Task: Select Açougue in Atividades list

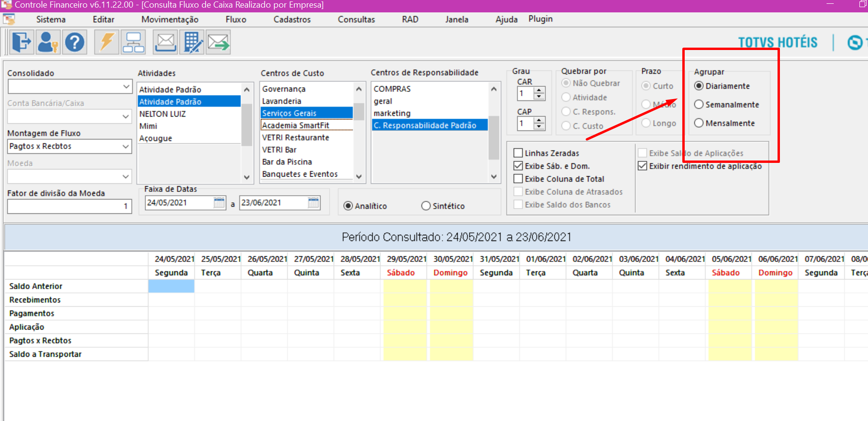Action: [189, 139]
